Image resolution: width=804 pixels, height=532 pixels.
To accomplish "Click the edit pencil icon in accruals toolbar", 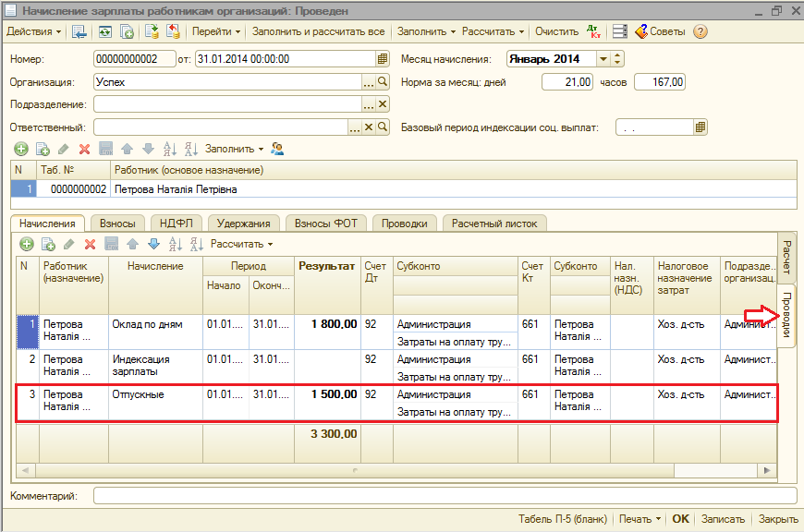I will click(x=69, y=245).
